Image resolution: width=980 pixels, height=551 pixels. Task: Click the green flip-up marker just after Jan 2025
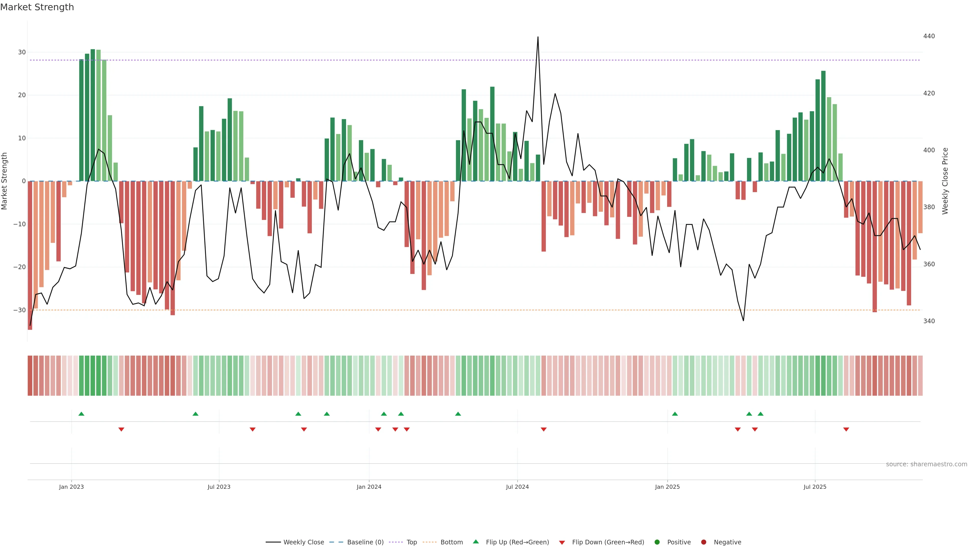point(675,414)
